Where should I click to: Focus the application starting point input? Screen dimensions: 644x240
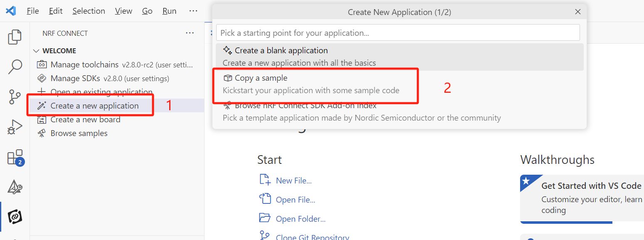[397, 32]
